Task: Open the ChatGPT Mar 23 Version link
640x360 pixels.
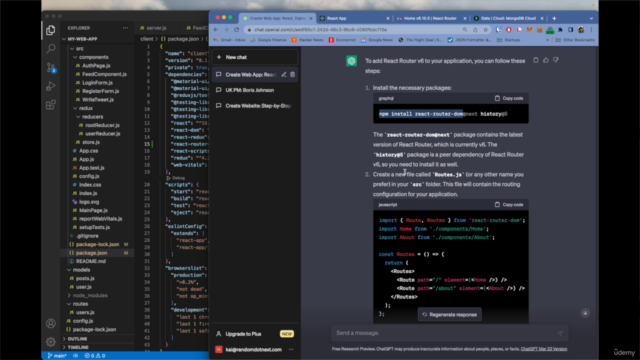Action: pyautogui.click(x=544, y=349)
